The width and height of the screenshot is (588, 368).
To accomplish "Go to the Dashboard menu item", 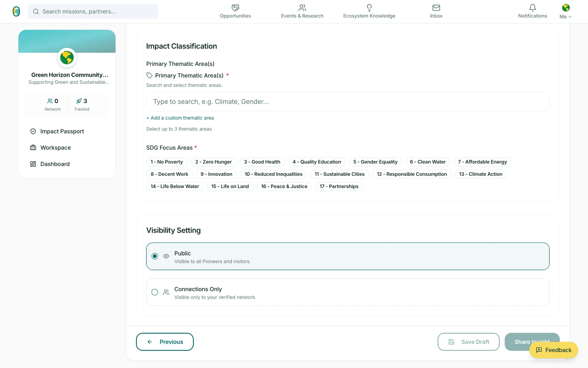I will (67, 164).
